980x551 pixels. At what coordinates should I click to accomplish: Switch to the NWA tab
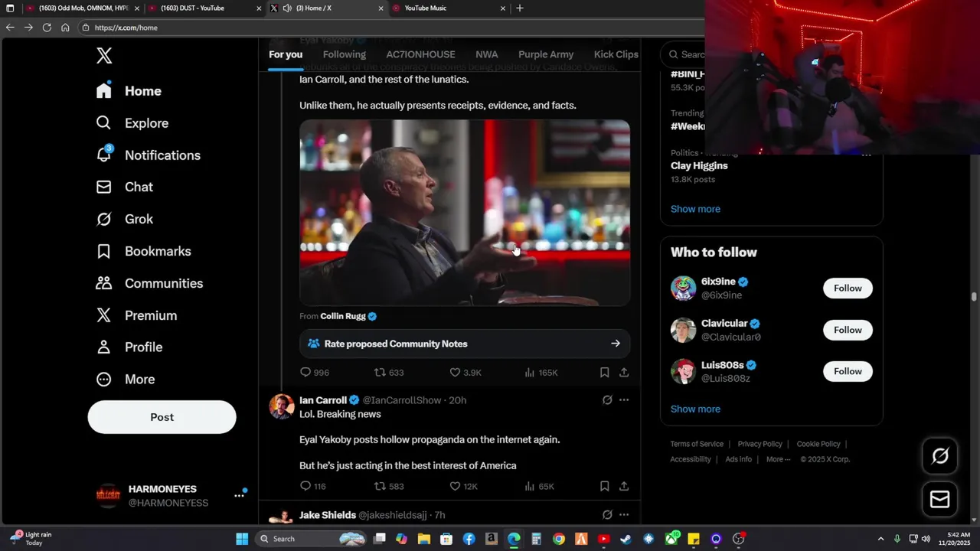point(487,54)
